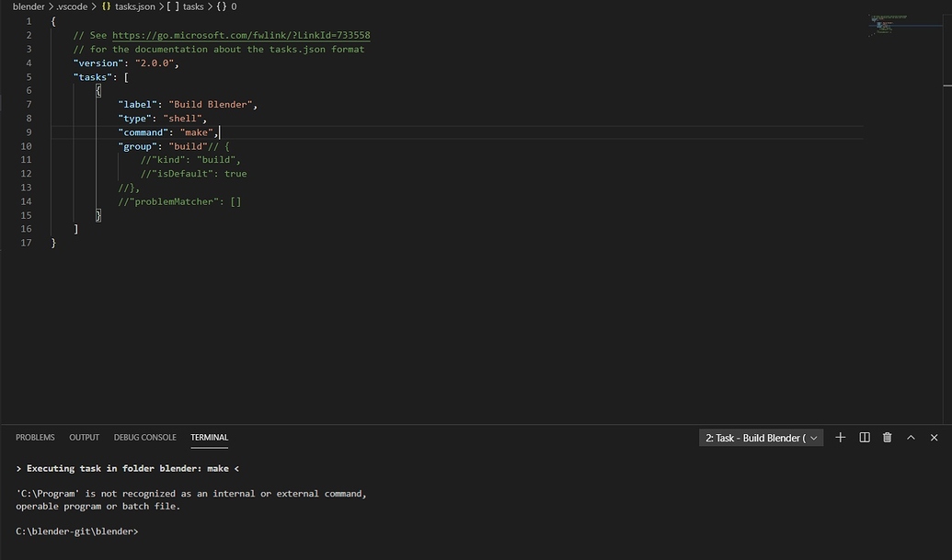
Task: Open the go.microsoft.com fwlink URL in comment
Action: (x=241, y=35)
